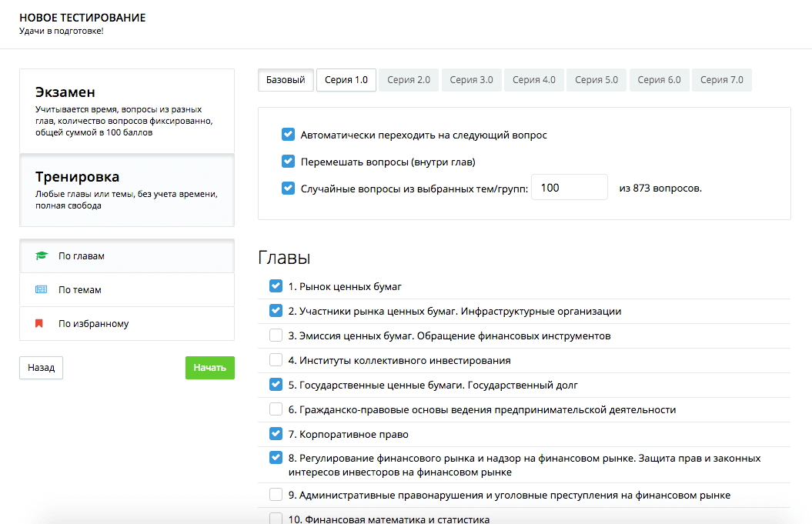Click the Назад button
The width and height of the screenshot is (812, 524).
coord(41,368)
